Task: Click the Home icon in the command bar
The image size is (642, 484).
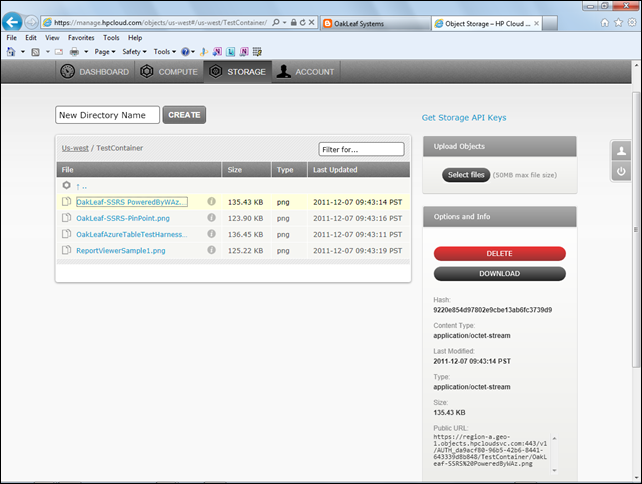Action: pos(11,52)
